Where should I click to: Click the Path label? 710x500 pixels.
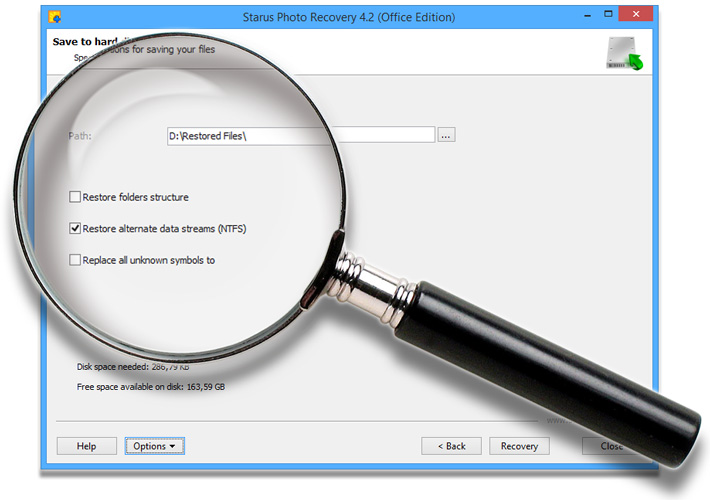[x=80, y=136]
